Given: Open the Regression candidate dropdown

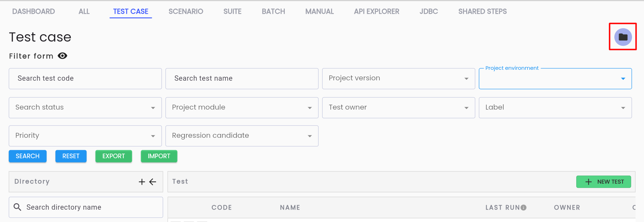Looking at the screenshot, I should click(242, 136).
